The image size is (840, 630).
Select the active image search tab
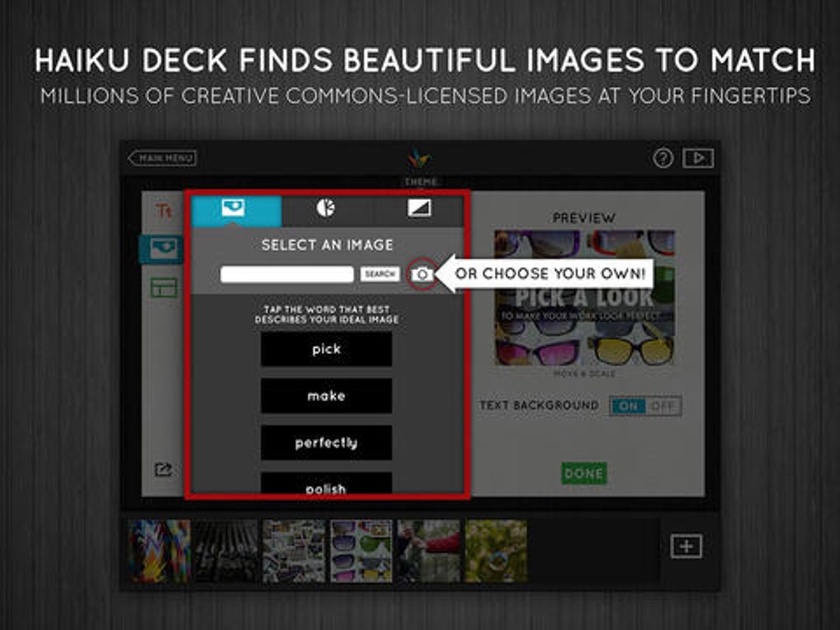point(236,210)
